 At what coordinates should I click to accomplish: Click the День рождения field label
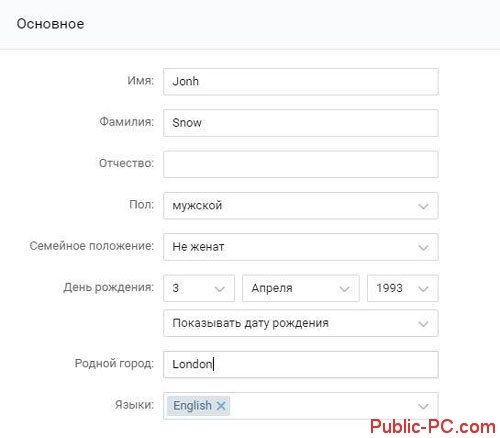pos(109,287)
